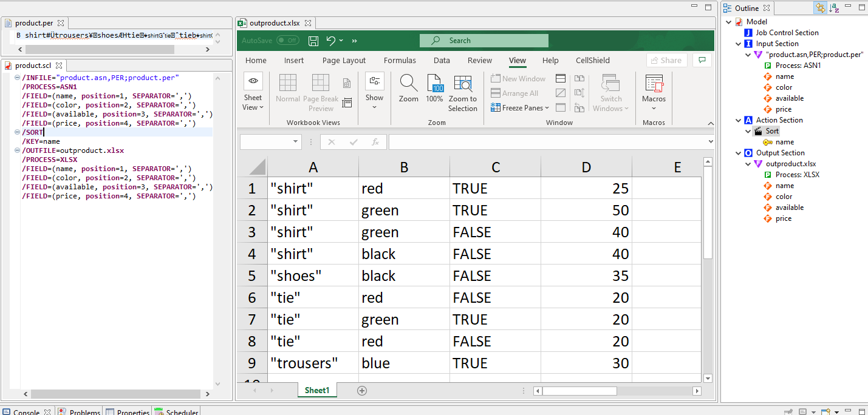The height and width of the screenshot is (415, 868).
Task: Collapse the Input Section tree node
Action: pyautogui.click(x=739, y=44)
